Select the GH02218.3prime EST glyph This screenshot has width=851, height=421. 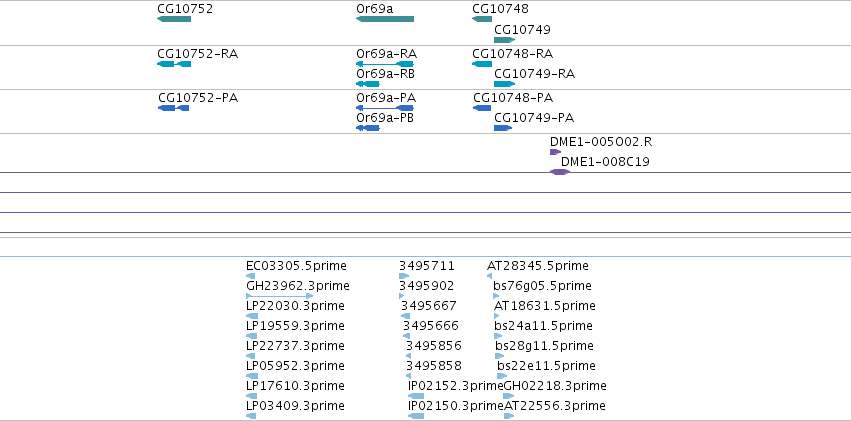tap(509, 396)
